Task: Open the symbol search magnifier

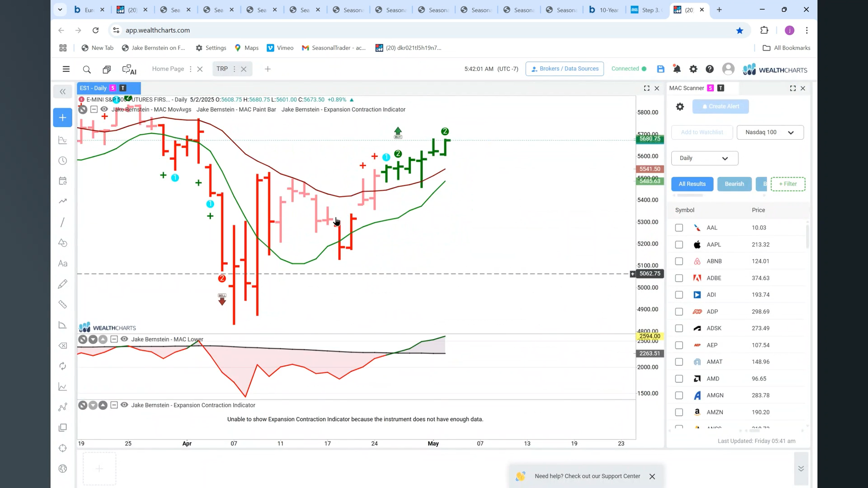Action: tap(87, 69)
